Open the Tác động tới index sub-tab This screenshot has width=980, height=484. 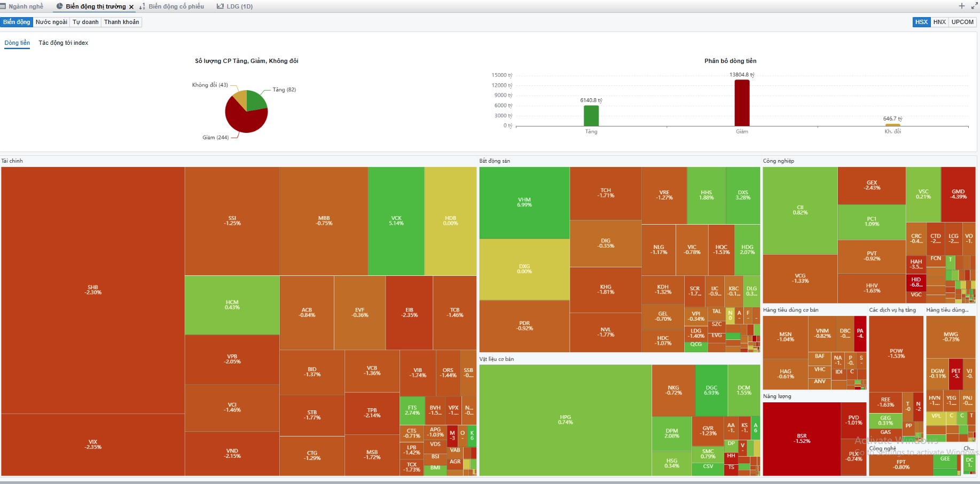(63, 43)
